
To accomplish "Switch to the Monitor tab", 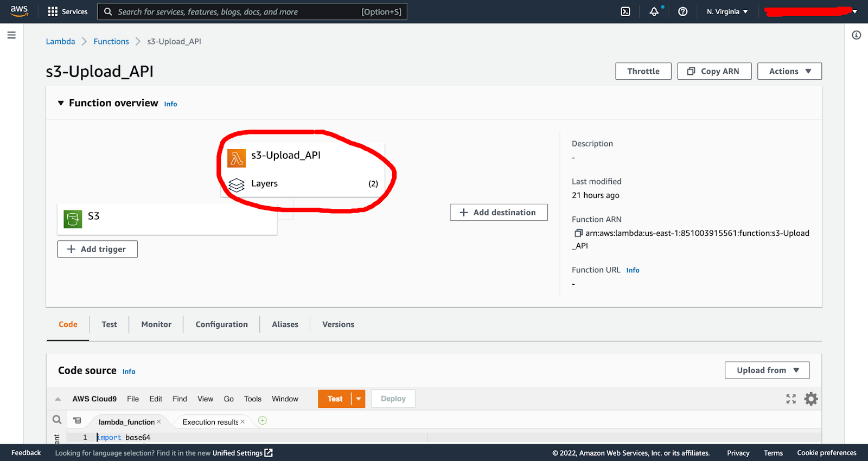I will [x=156, y=324].
